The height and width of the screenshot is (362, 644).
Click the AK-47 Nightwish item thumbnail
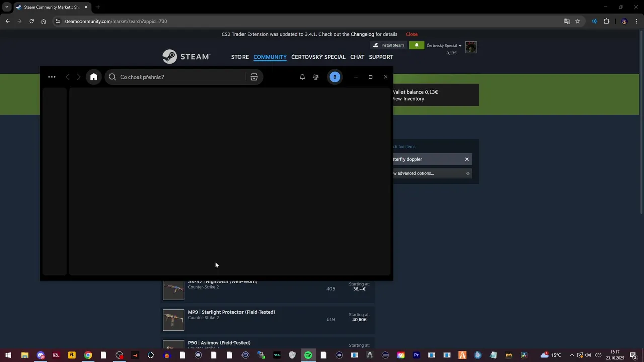click(173, 290)
